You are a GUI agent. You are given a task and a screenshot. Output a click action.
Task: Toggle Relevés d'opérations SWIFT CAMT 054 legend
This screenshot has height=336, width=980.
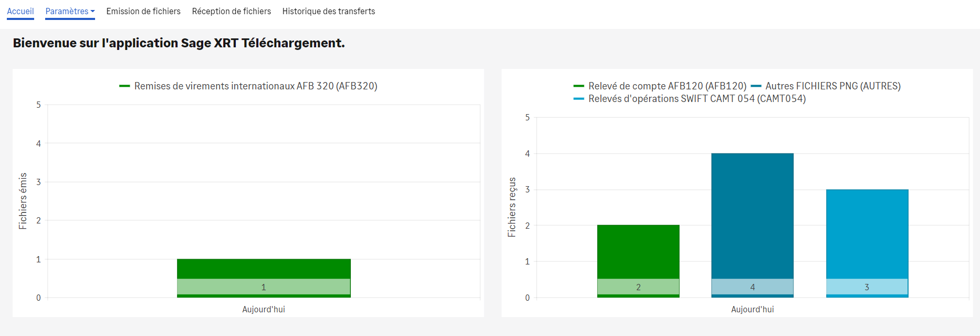[696, 98]
